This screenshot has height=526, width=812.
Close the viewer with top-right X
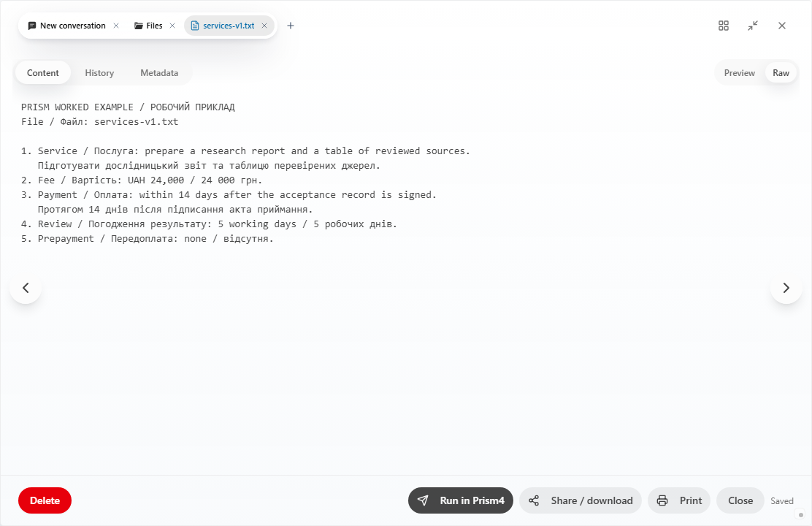(782, 26)
